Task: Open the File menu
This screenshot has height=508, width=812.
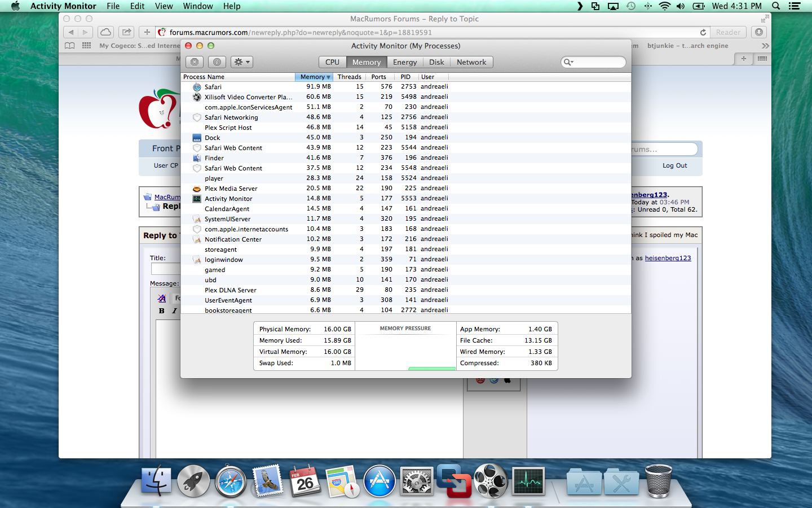Action: pyautogui.click(x=113, y=6)
